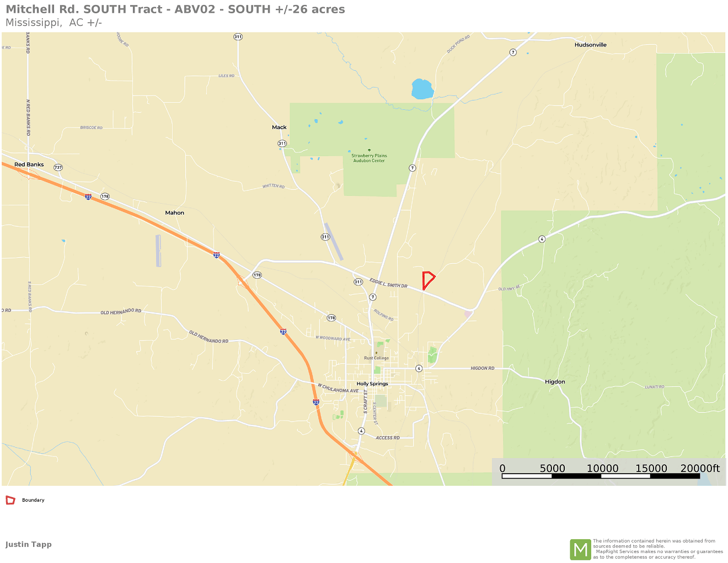Screen dimensions: 728x563
Task: Click the Eddie L. Smith Dr road label
Action: click(x=388, y=283)
